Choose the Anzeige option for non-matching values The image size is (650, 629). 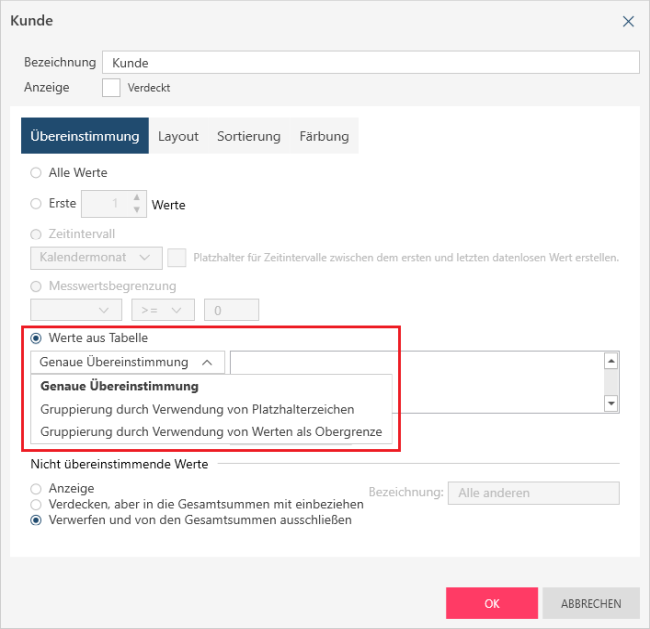(x=36, y=489)
